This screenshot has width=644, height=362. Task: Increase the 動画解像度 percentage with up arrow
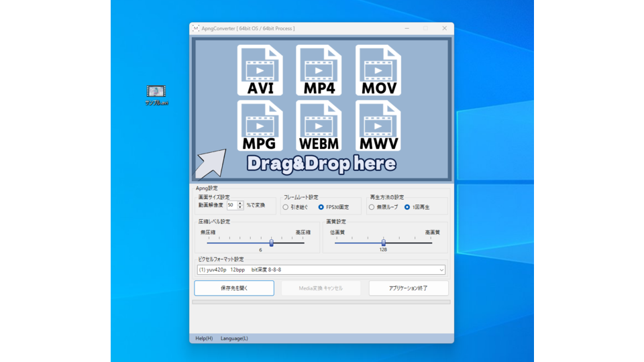pos(240,203)
